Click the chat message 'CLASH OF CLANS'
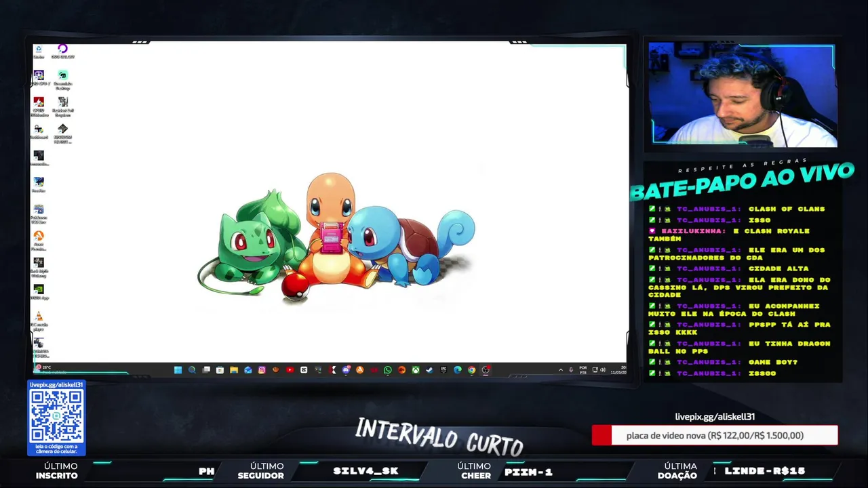 coord(787,209)
